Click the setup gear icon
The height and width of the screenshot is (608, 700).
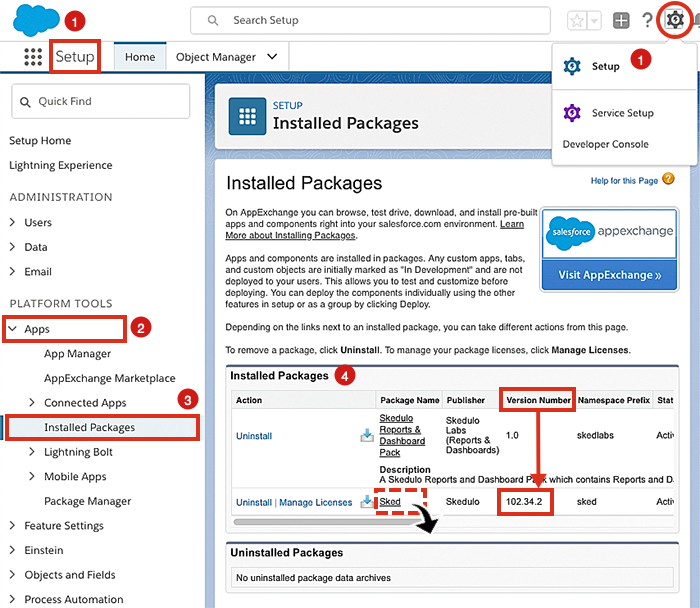[x=675, y=20]
